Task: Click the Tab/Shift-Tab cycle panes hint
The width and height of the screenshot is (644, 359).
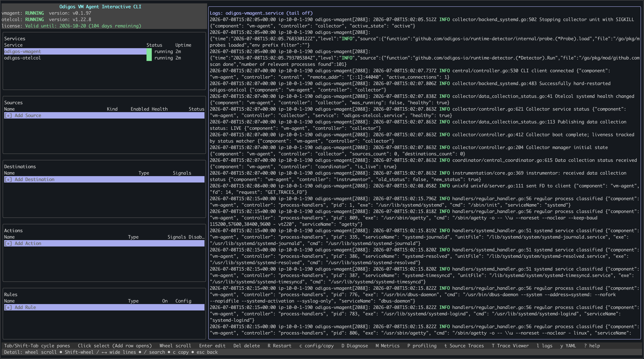Action: coord(37,346)
